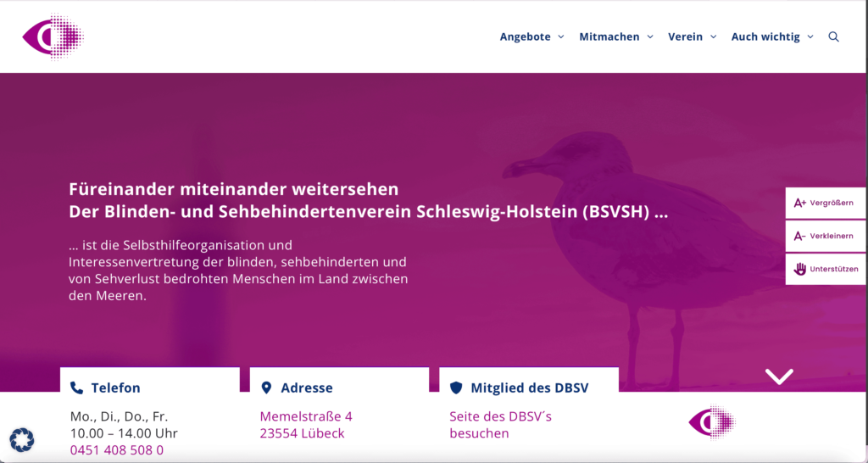This screenshot has width=868, height=463.
Task: Click the A- icon for Verkleinern
Action: coord(799,236)
